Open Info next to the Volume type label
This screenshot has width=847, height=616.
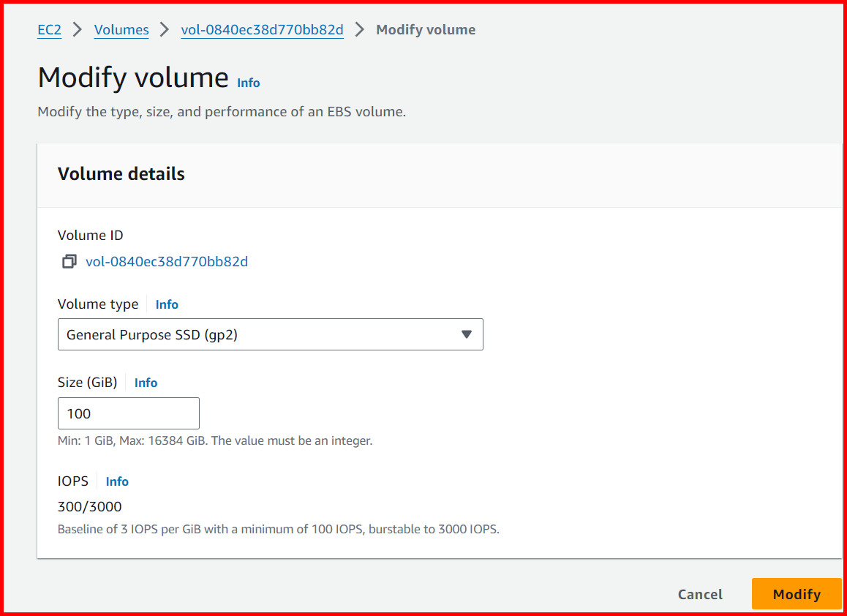(166, 304)
